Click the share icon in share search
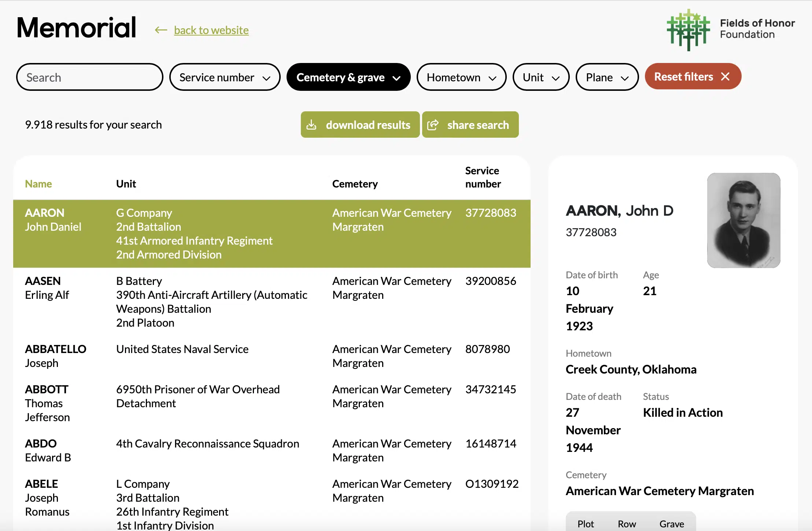 coord(433,125)
